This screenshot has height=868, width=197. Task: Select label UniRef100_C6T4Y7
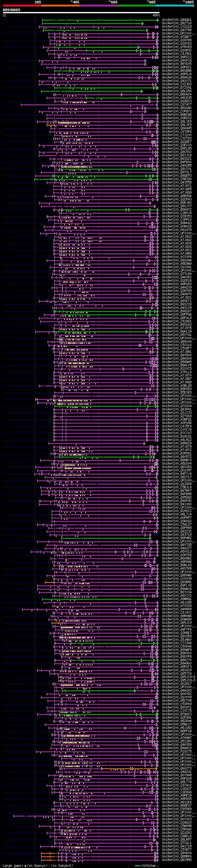pos(176,104)
